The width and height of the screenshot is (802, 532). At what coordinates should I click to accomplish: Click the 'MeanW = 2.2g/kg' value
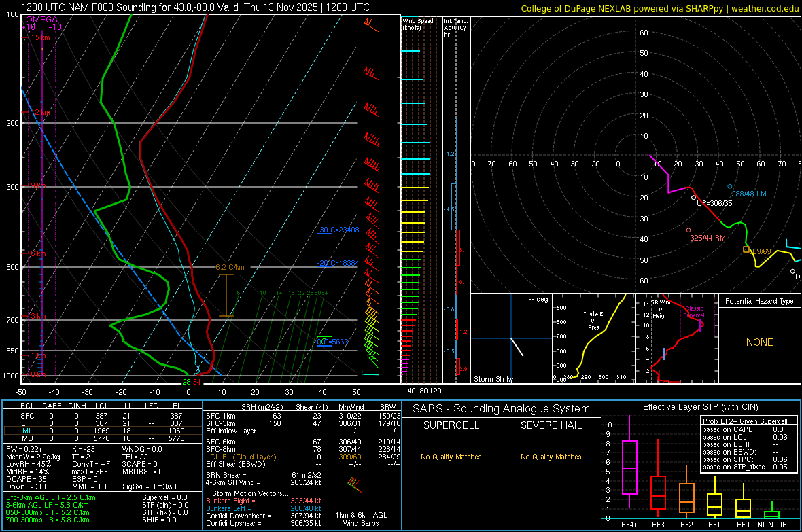[33, 457]
